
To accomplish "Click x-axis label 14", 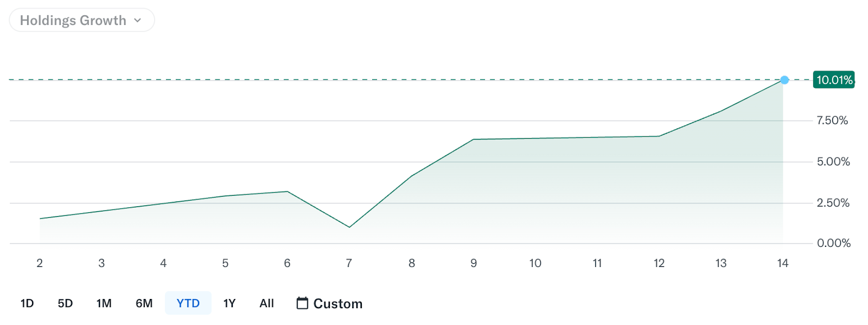I will 782,263.
